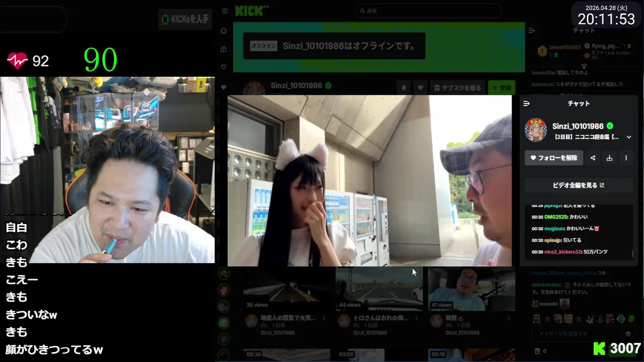This screenshot has height=362, width=644.
Task: Click chat user nico2_kickers32
Action: pyautogui.click(x=562, y=251)
